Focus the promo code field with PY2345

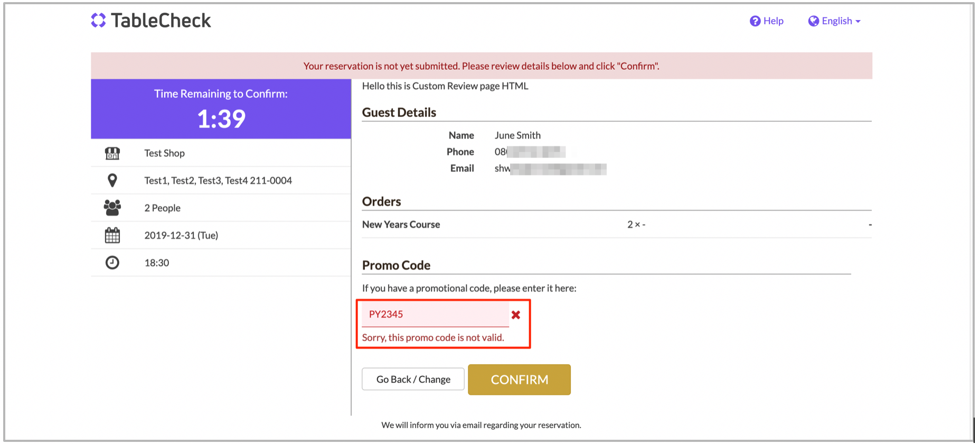coord(436,314)
